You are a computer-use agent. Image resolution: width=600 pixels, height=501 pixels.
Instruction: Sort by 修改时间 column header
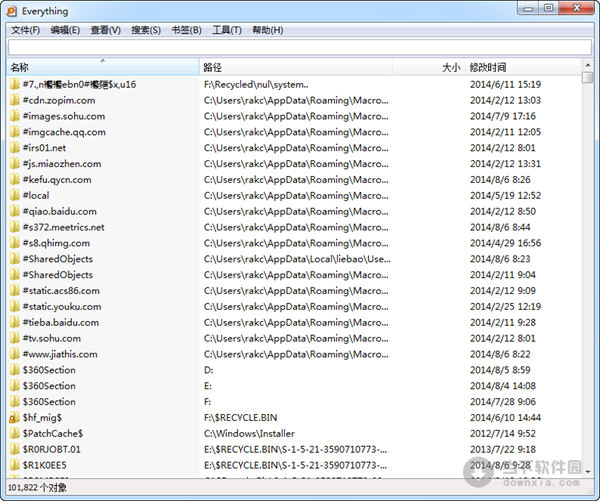[520, 68]
